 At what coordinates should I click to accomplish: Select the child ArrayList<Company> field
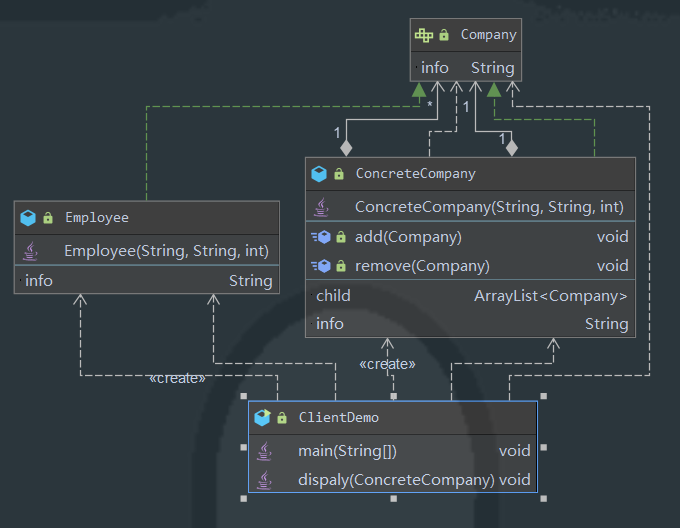(471, 296)
